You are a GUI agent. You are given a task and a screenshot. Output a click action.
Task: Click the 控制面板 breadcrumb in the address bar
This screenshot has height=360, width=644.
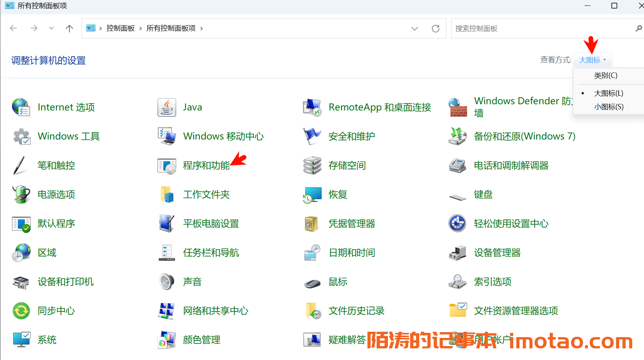click(121, 28)
